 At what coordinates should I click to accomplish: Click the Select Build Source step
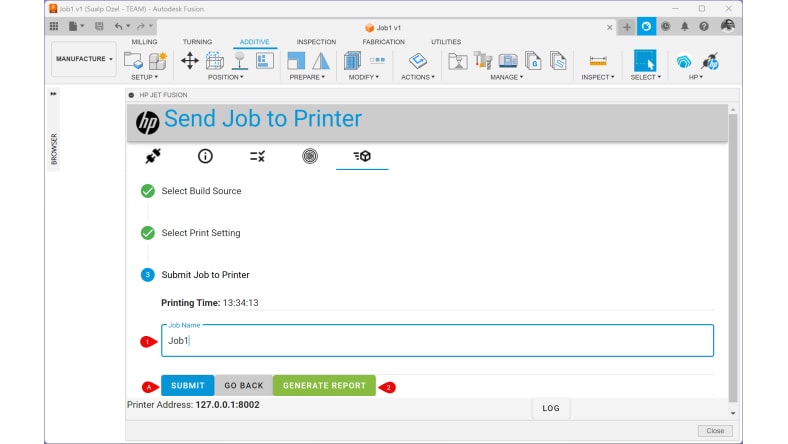[201, 191]
